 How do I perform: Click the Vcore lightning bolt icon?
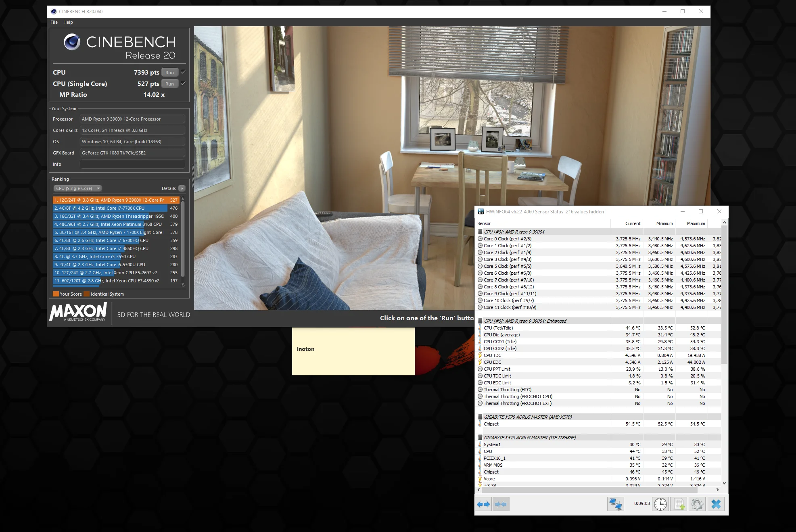pyautogui.click(x=480, y=479)
